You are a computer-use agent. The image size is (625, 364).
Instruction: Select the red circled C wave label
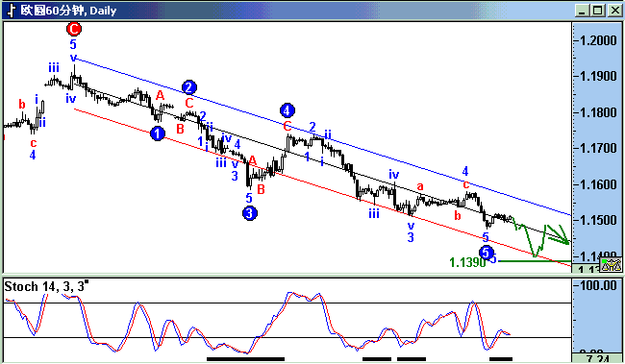(74, 29)
